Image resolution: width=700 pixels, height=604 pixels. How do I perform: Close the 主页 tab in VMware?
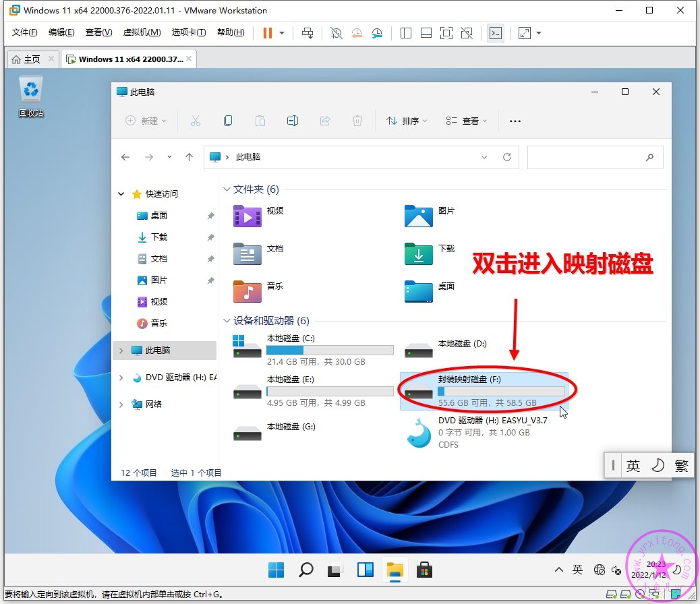click(x=51, y=59)
